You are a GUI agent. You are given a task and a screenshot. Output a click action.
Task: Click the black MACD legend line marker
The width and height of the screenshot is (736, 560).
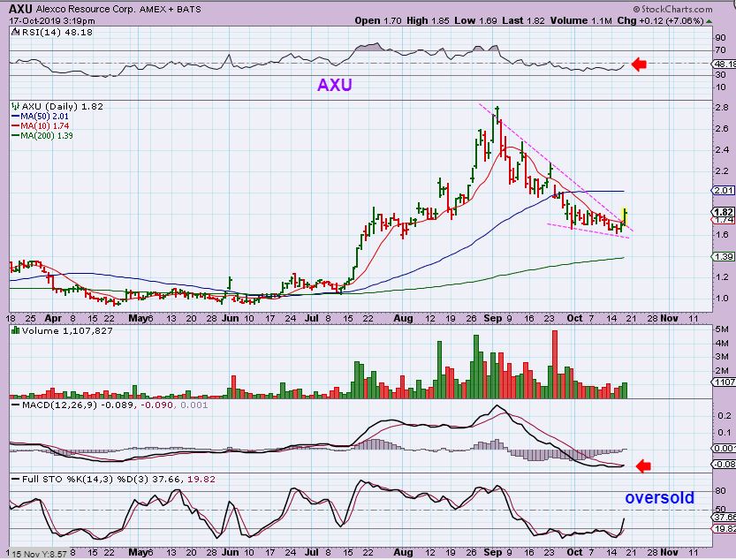point(16,405)
